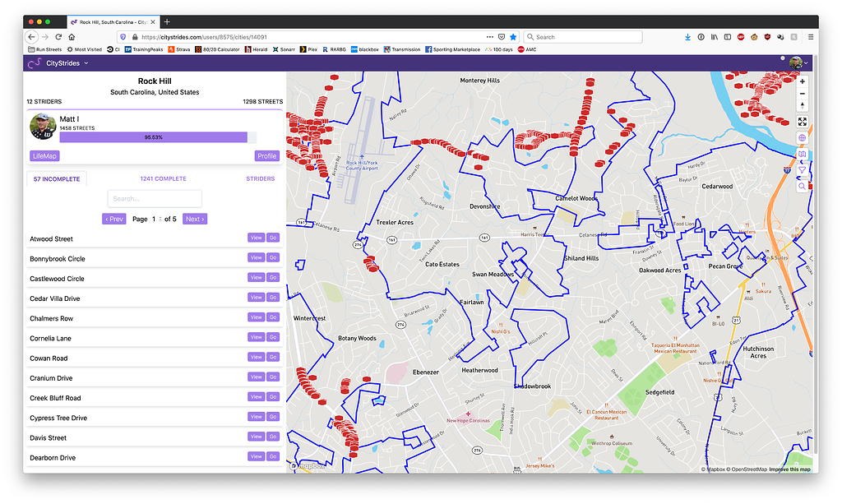Select the fullscreen expand map control
The width and height of the screenshot is (842, 504).
pyautogui.click(x=803, y=121)
